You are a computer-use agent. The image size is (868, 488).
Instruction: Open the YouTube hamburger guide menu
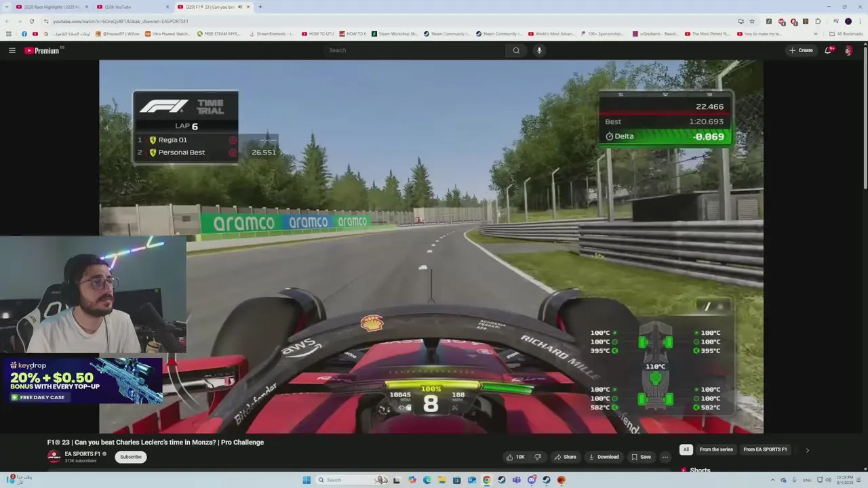point(12,50)
